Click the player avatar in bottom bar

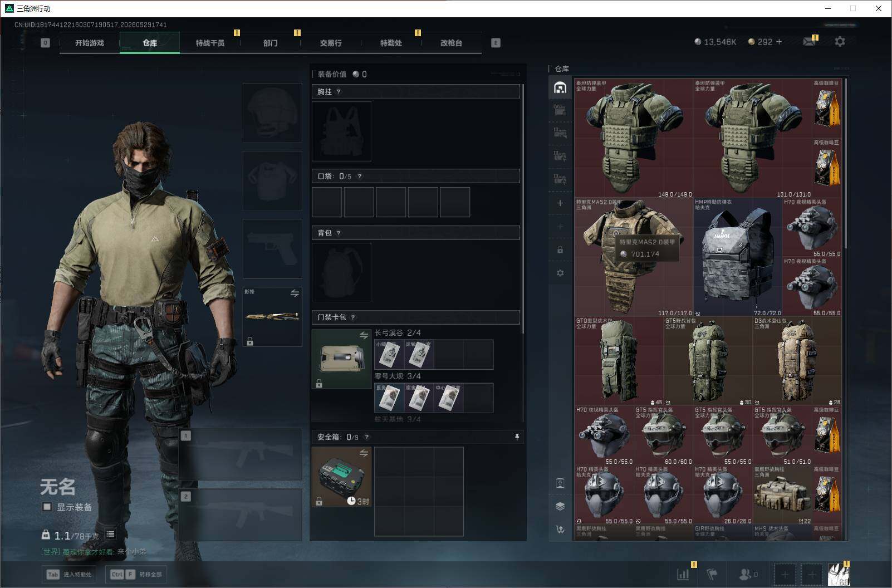[839, 574]
